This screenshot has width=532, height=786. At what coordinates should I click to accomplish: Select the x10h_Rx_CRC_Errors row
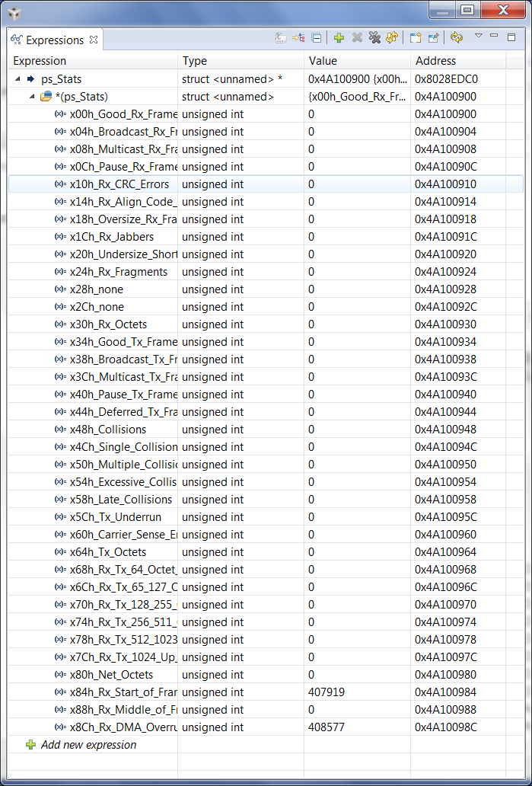pyautogui.click(x=266, y=184)
